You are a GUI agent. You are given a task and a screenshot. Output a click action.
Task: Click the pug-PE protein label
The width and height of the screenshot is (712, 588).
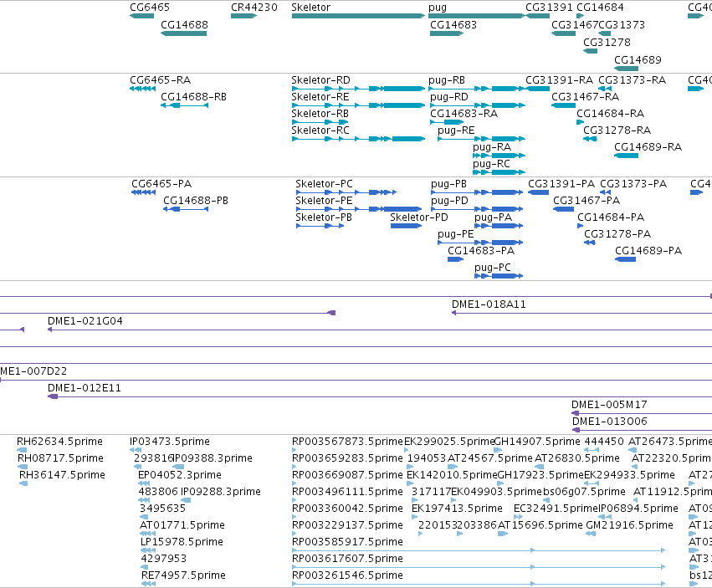point(456,234)
